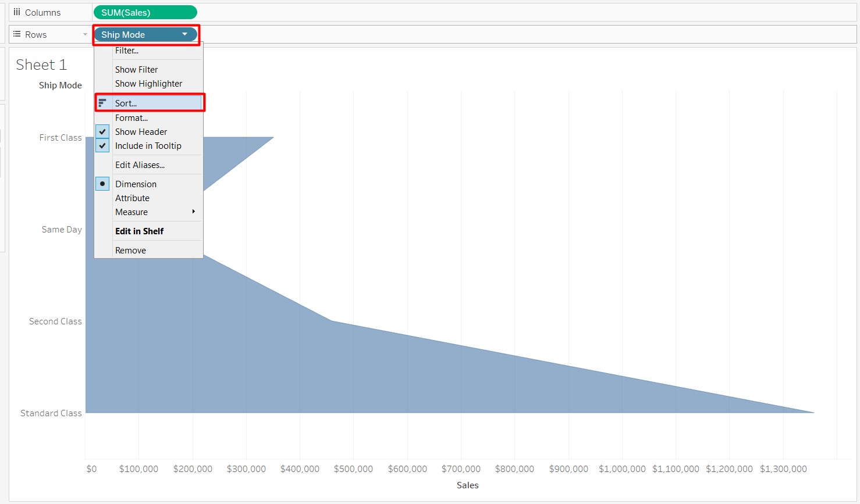Click the $500,000 axis tick label
860x504 pixels.
[x=353, y=469]
